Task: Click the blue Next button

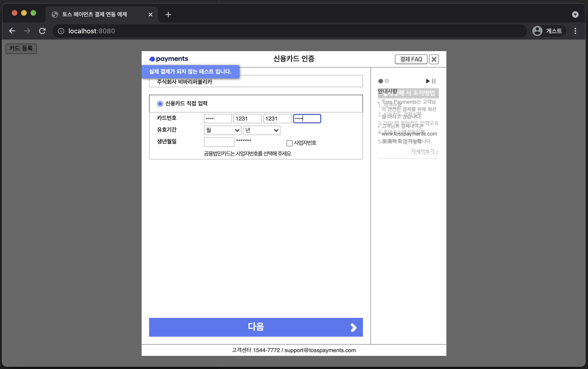Action: pos(256,327)
